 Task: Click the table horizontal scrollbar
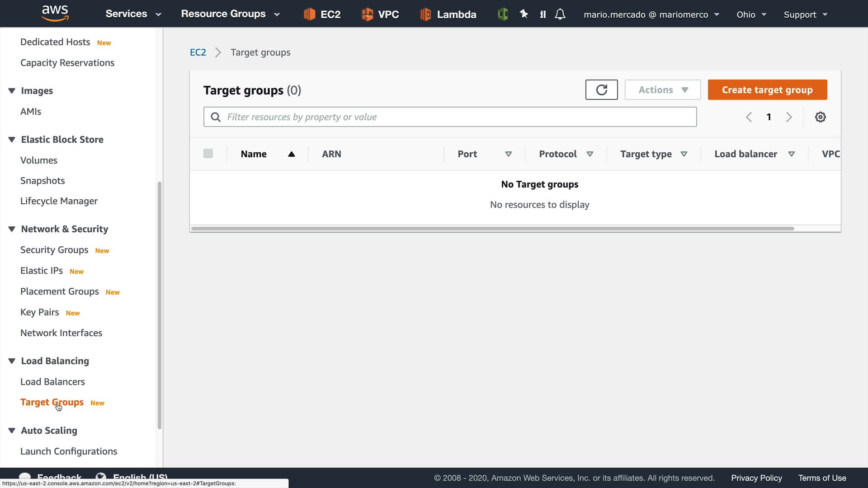tap(492, 229)
